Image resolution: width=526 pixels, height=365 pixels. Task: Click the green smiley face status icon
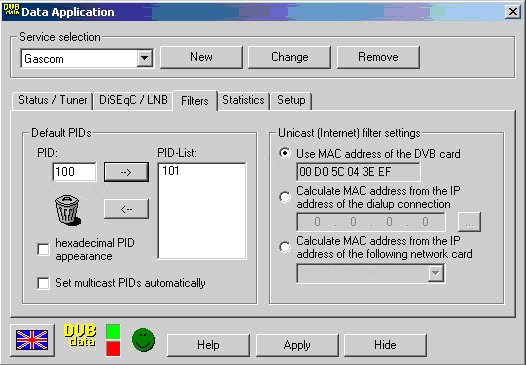pyautogui.click(x=144, y=340)
